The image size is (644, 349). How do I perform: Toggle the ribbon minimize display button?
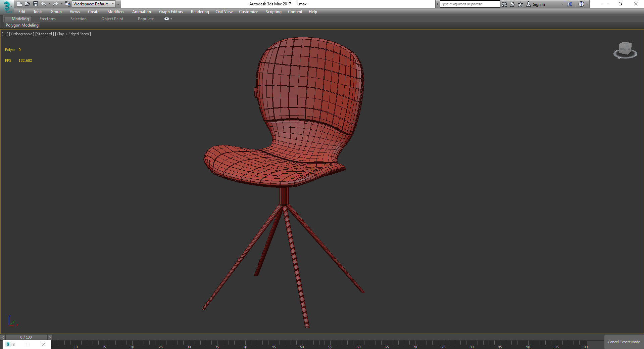166,19
